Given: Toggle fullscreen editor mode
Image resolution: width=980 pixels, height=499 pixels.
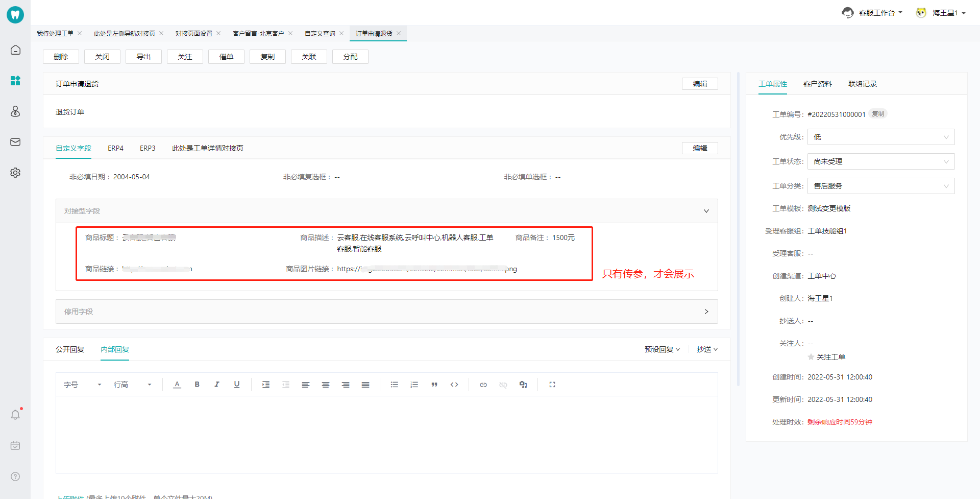Looking at the screenshot, I should [x=552, y=385].
